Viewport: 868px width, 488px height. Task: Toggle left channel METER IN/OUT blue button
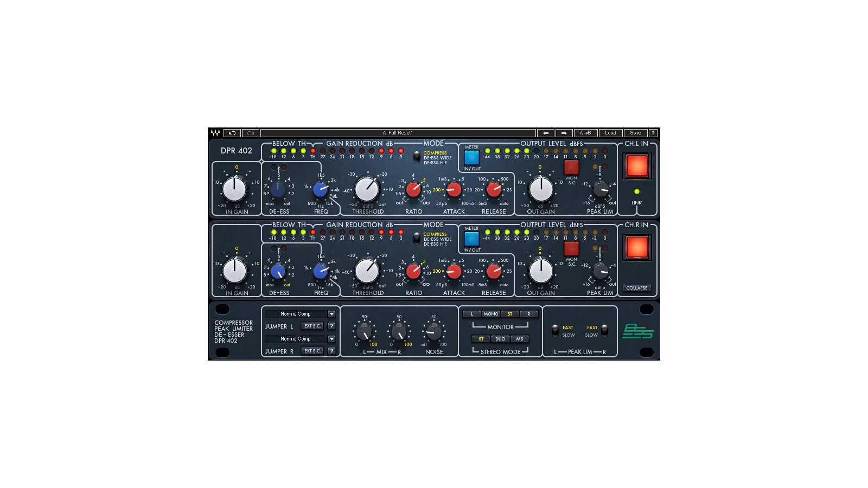(x=471, y=158)
